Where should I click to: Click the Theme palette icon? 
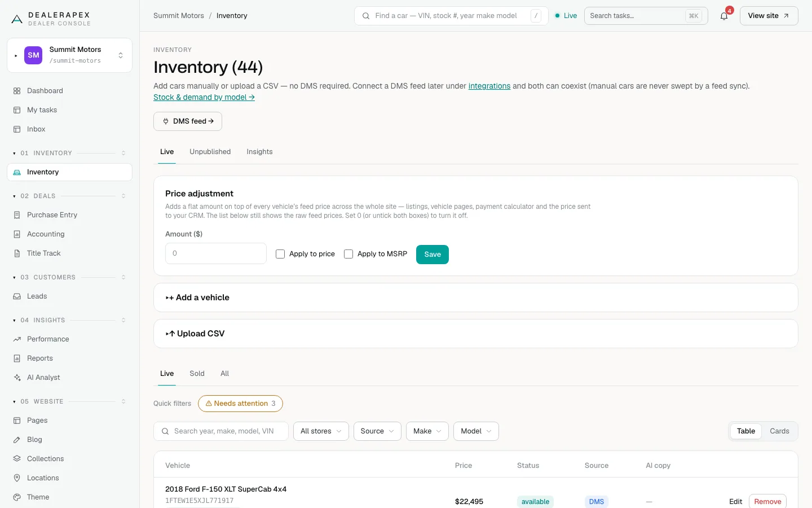pos(17,497)
